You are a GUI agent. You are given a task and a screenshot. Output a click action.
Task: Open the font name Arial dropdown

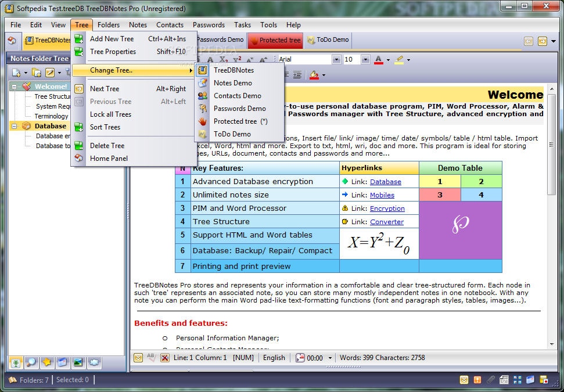point(336,59)
